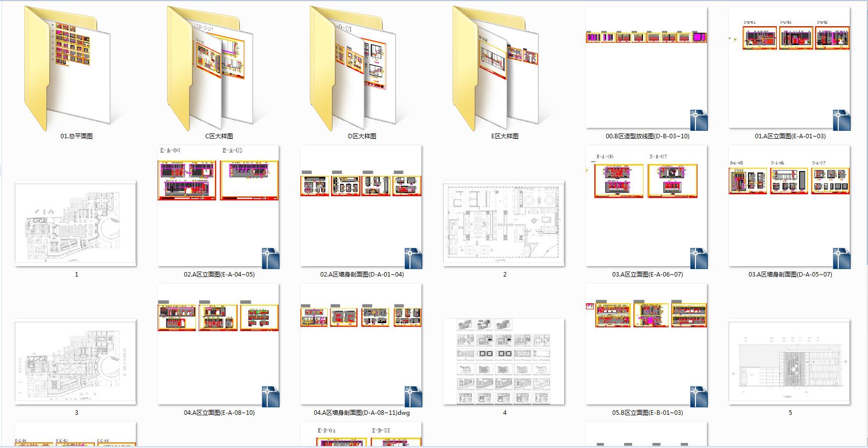Viewport: 868px width, 448px height.
Task: Select image thumbnail named 4
Action: point(504,362)
